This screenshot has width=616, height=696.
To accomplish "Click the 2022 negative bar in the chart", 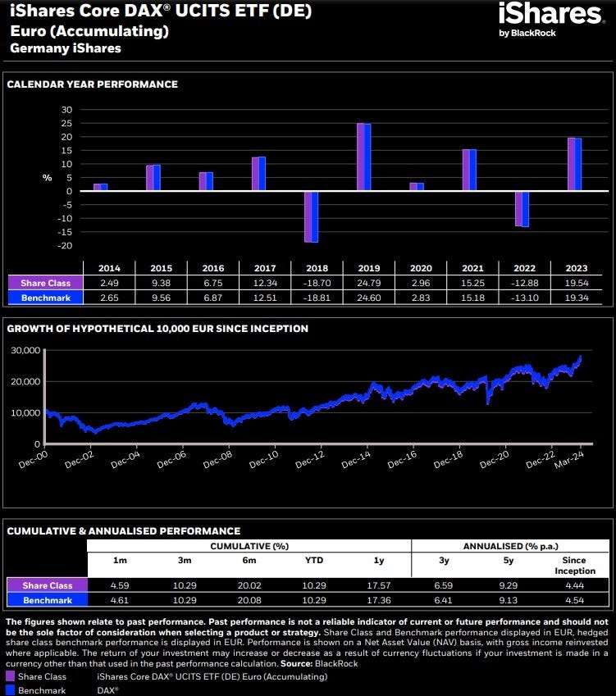I will [522, 209].
